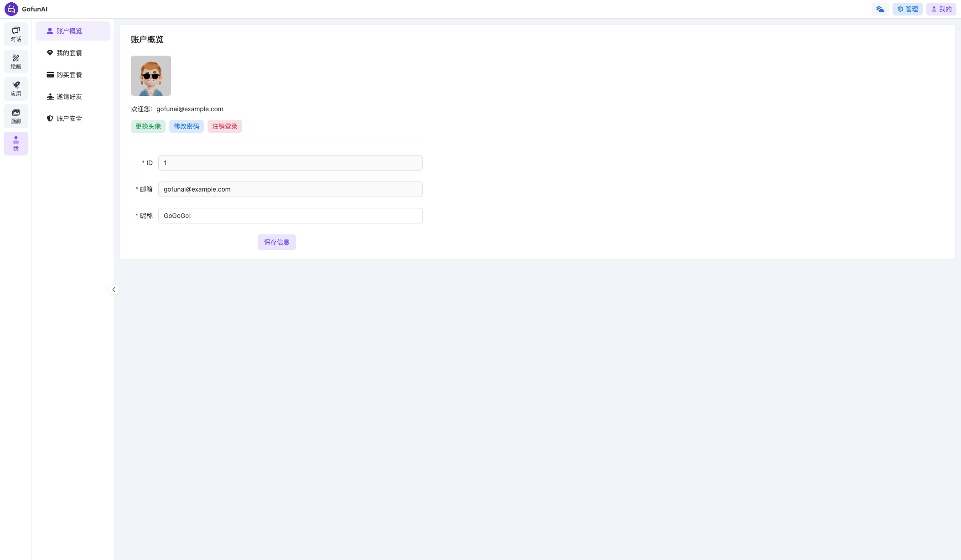Viewport: 961px width, 560px height.
Task: Click the 修改密码 button
Action: (187, 126)
